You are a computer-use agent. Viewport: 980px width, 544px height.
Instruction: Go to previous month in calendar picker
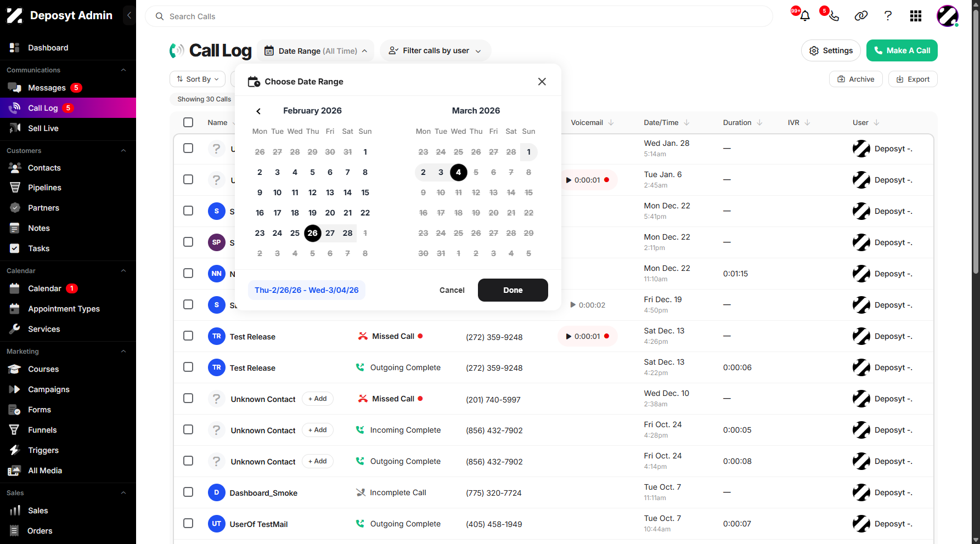[x=258, y=111]
